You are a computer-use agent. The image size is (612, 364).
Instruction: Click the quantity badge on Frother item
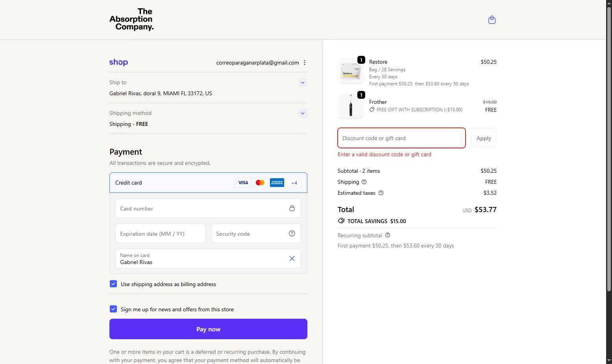361,95
